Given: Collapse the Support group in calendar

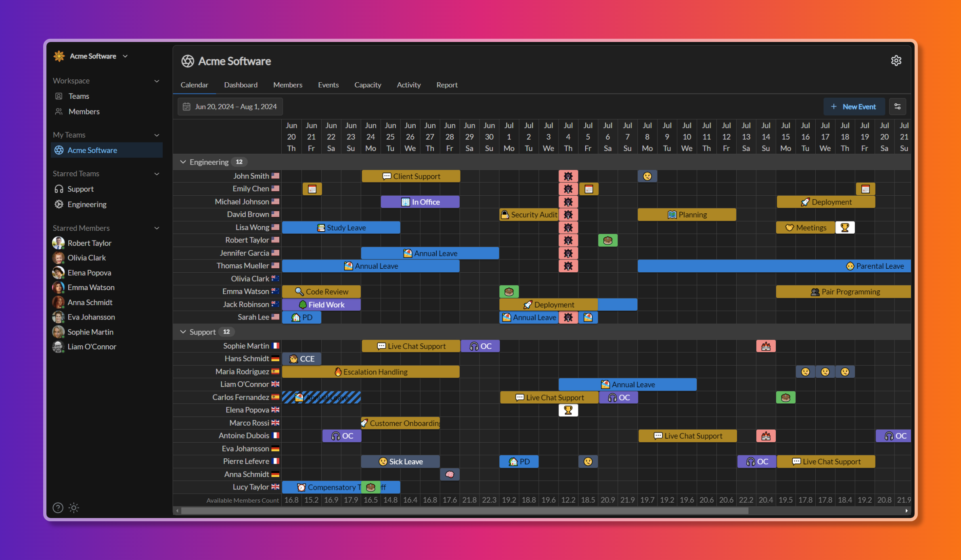Looking at the screenshot, I should pyautogui.click(x=183, y=332).
